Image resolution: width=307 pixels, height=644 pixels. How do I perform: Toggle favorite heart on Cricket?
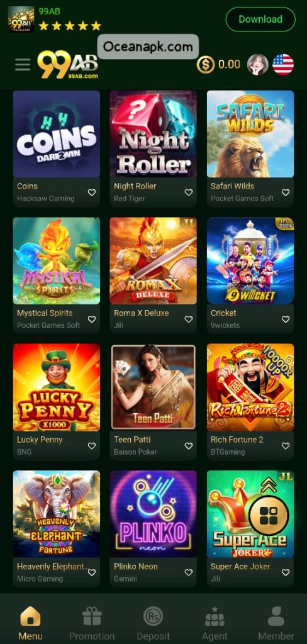tap(286, 319)
